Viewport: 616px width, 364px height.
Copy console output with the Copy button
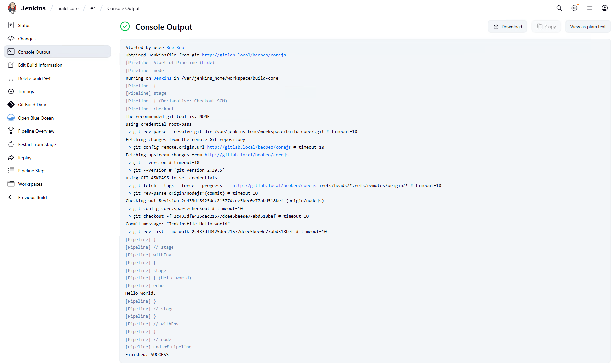tap(546, 27)
